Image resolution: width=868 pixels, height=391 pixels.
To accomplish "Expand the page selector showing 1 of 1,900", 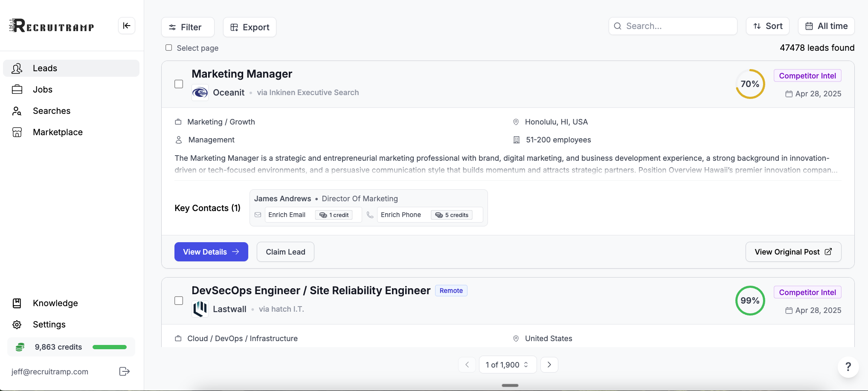I will 507,365.
